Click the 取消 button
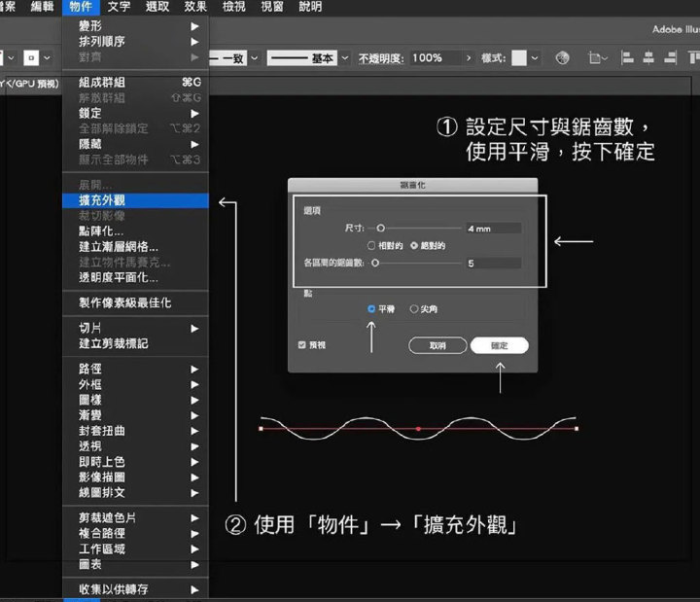 tap(437, 345)
